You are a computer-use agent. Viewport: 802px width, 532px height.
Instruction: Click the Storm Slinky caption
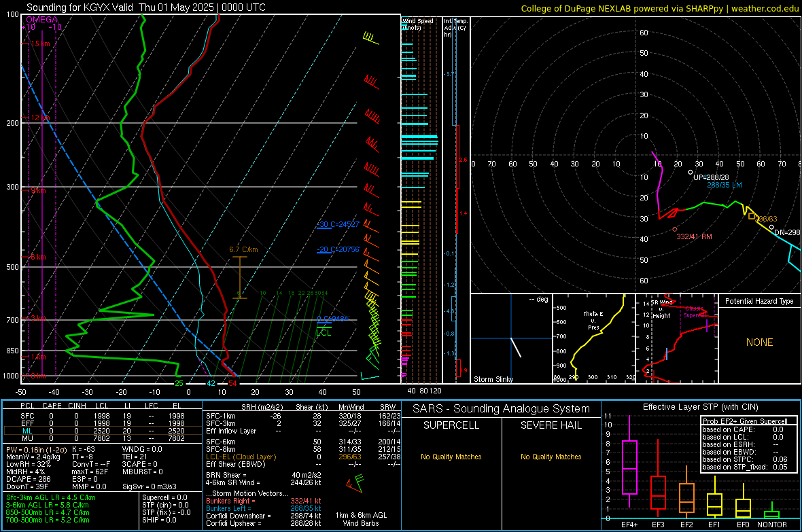[493, 379]
